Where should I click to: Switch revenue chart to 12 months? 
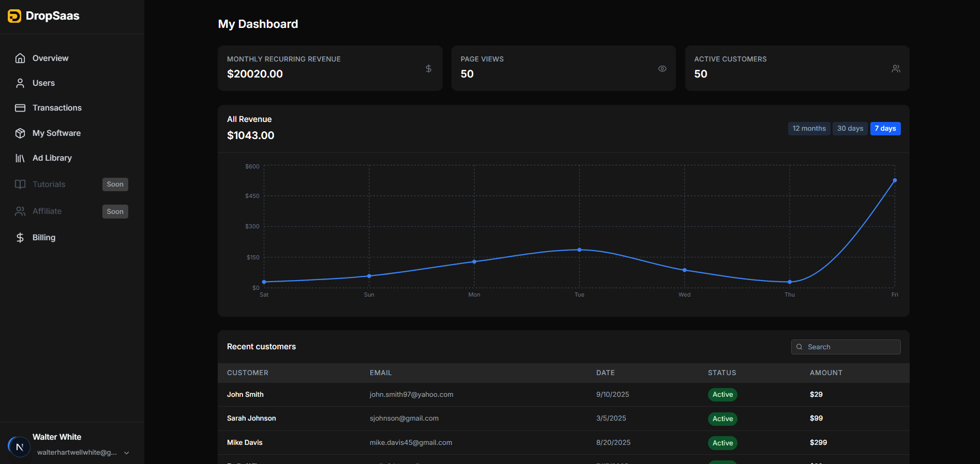click(809, 129)
